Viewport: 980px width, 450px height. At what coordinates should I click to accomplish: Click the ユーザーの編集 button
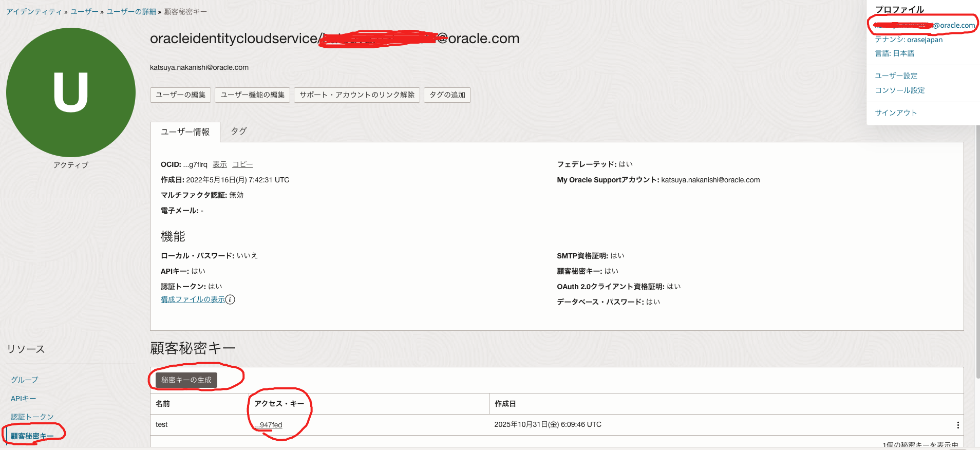click(180, 95)
